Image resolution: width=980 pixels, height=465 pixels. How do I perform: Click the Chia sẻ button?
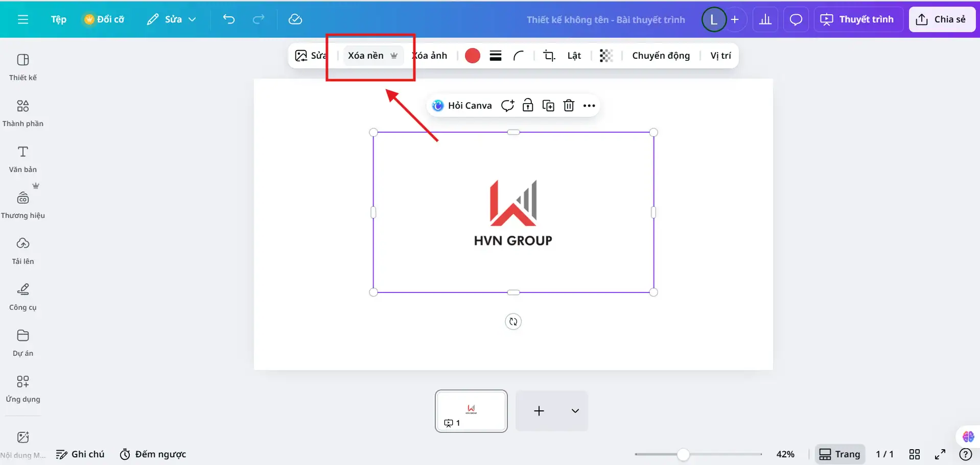pyautogui.click(x=942, y=19)
